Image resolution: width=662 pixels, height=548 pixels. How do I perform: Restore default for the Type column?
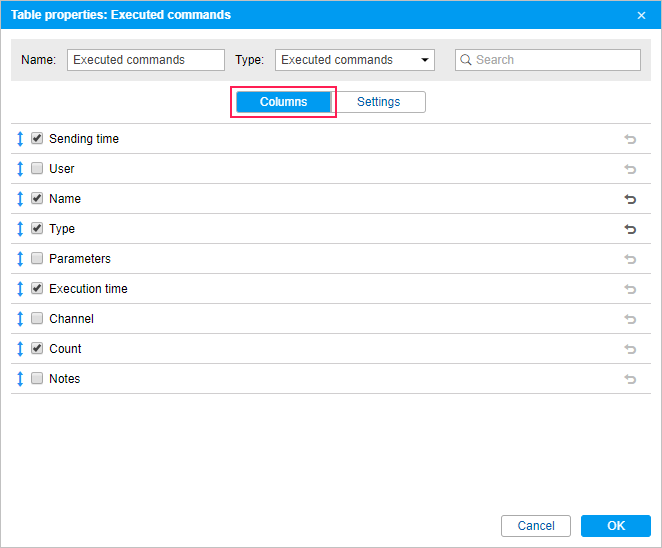click(x=630, y=229)
